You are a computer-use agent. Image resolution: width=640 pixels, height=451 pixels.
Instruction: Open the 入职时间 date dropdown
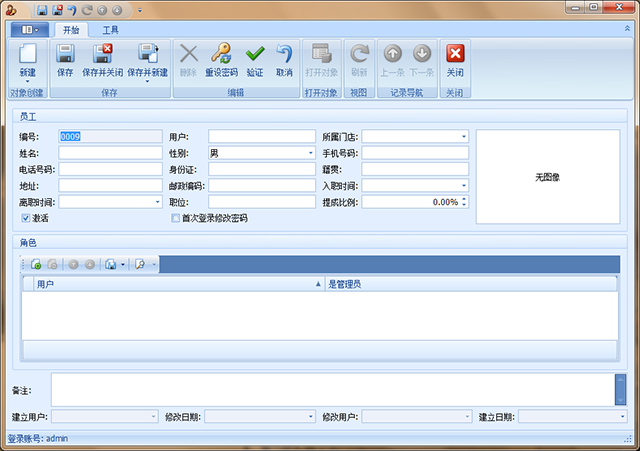(x=464, y=185)
